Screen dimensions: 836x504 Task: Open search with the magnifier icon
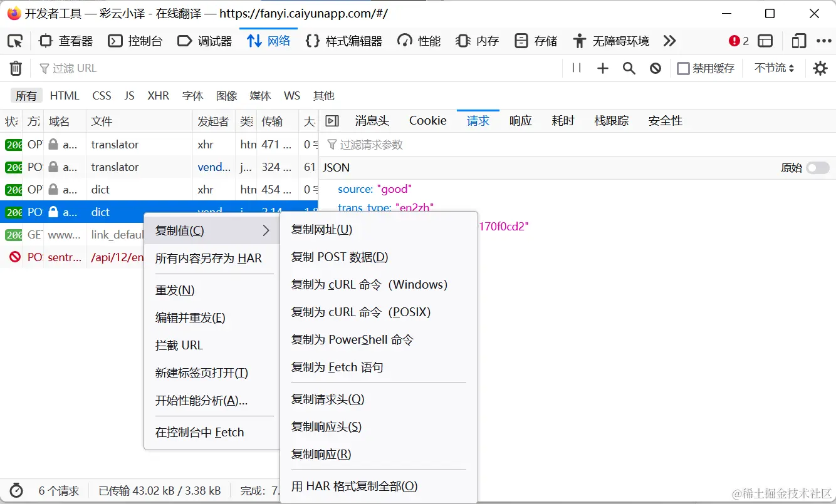click(629, 68)
